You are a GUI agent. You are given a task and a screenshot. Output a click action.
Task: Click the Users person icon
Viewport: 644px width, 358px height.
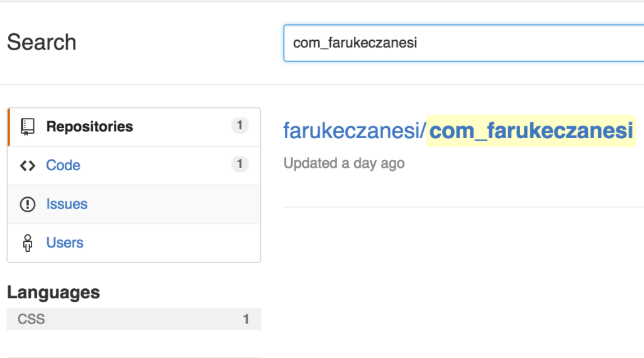tap(28, 243)
